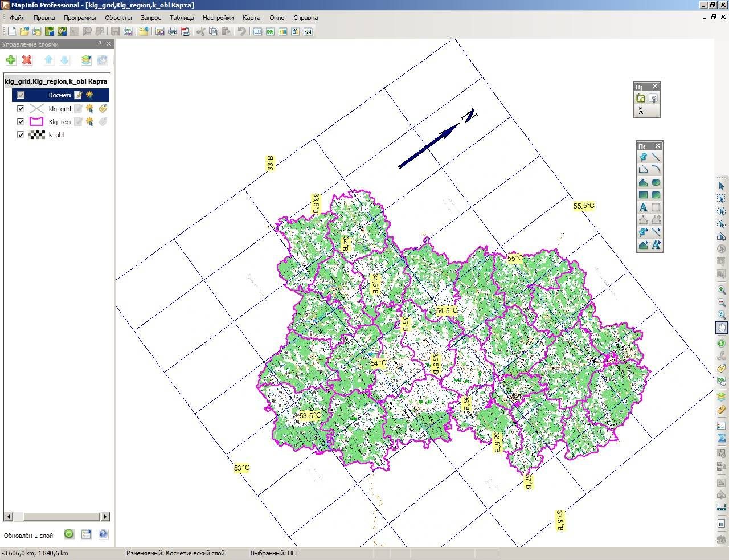This screenshot has height=560, width=729.
Task: Click the left arrow of layer panel scrollbar
Action: tap(8, 517)
